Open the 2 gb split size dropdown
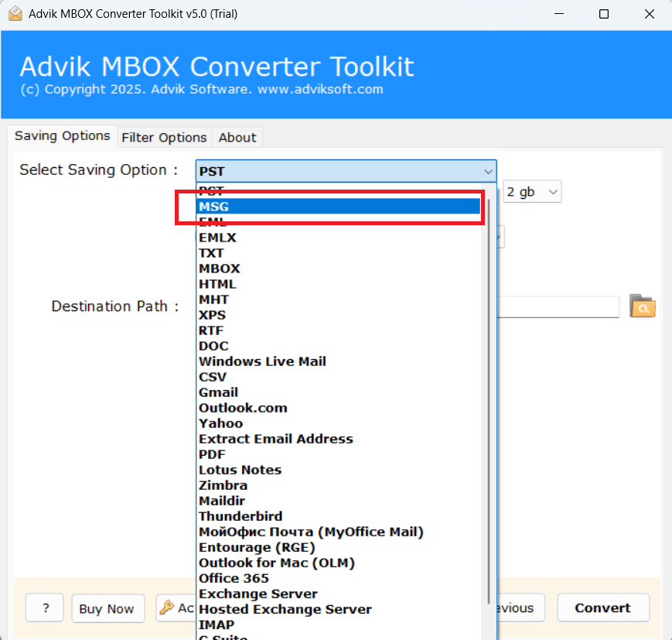672x640 pixels. 532,191
